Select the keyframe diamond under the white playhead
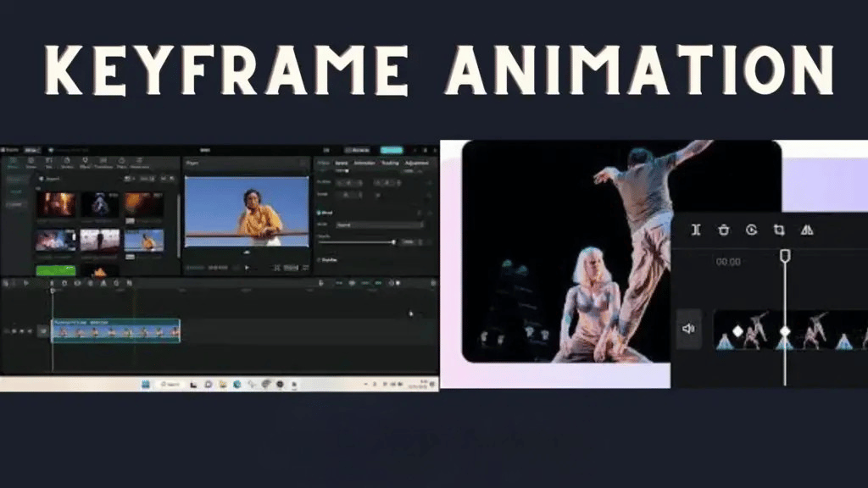Viewport: 868px width, 488px height. (785, 331)
